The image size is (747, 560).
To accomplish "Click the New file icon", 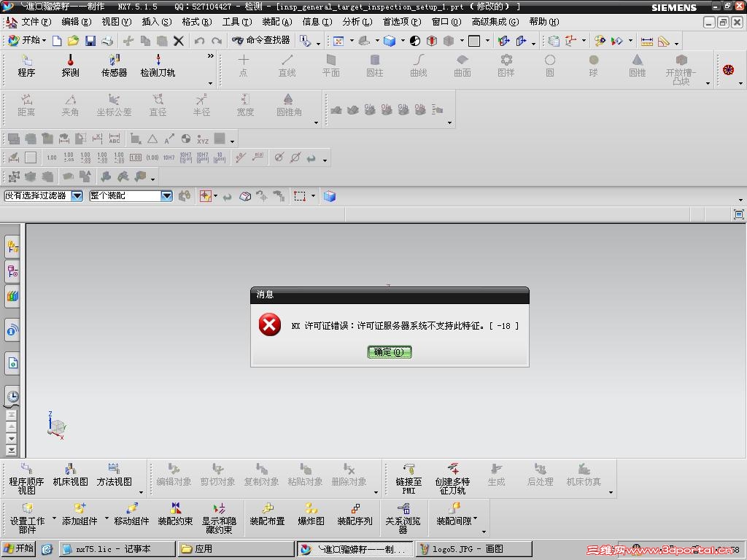I will [x=57, y=41].
